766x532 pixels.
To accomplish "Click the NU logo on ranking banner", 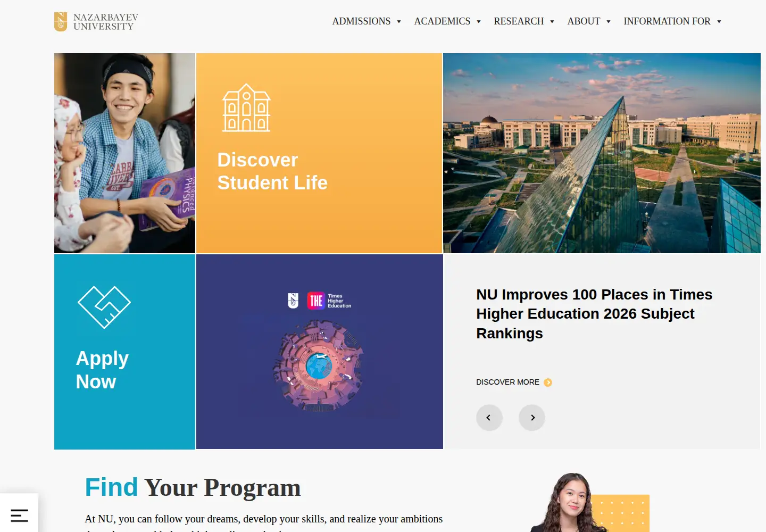I will coord(293,301).
